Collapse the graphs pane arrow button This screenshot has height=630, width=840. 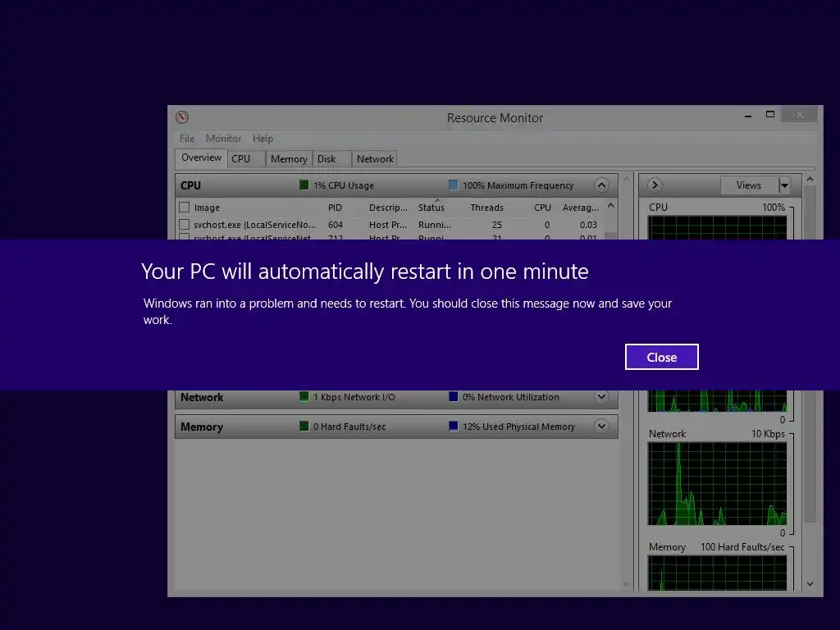[655, 185]
